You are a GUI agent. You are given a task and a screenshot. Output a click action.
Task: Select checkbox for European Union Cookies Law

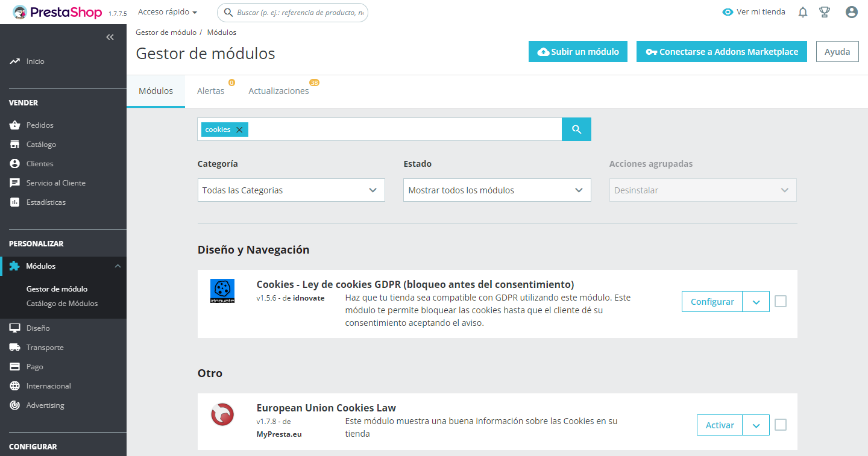coord(781,425)
